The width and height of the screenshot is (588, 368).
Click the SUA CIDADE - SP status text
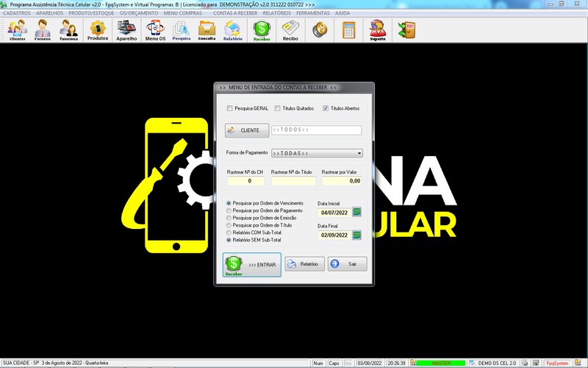[56, 363]
